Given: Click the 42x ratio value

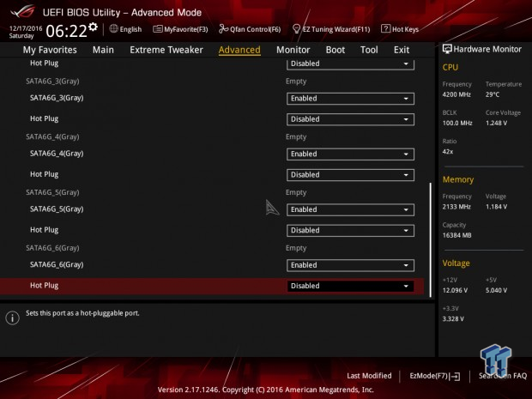Looking at the screenshot, I should pos(448,152).
